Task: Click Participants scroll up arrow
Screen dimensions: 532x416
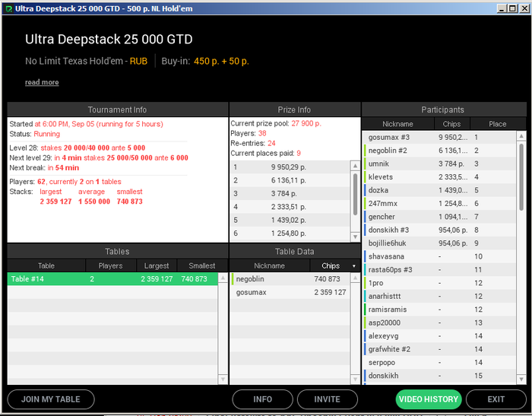Action: coord(521,136)
